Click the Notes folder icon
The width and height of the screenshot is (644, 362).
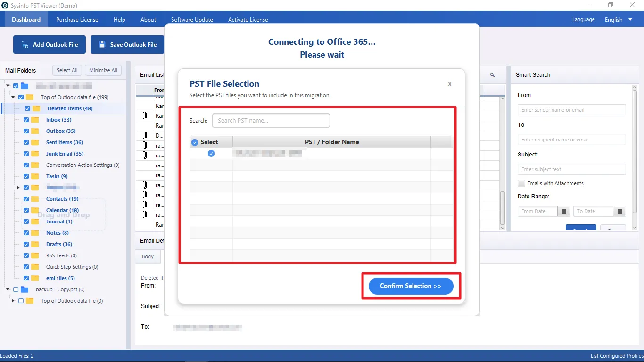point(35,233)
